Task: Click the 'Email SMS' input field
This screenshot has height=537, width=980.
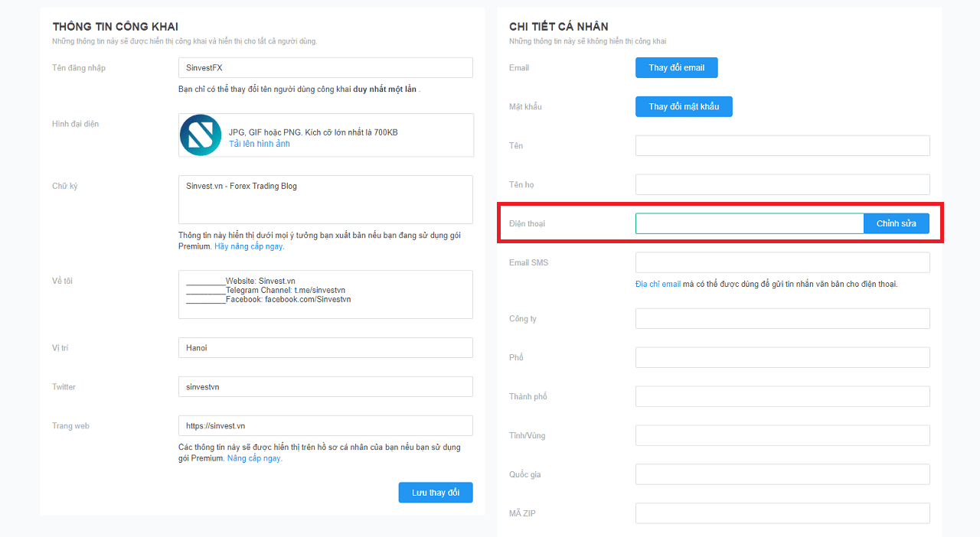Action: coord(782,263)
